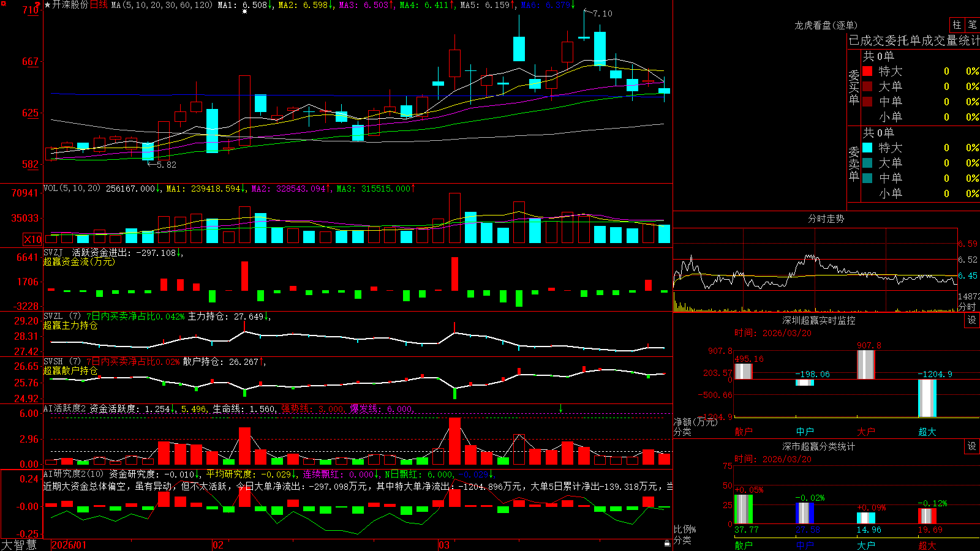This screenshot has width=980, height=551.
Task: Click the AI活跃度2 indicator label
Action: [x=65, y=408]
